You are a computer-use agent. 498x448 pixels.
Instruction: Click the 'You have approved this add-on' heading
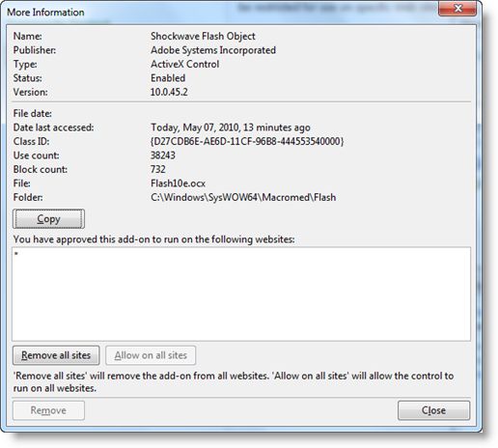154,239
